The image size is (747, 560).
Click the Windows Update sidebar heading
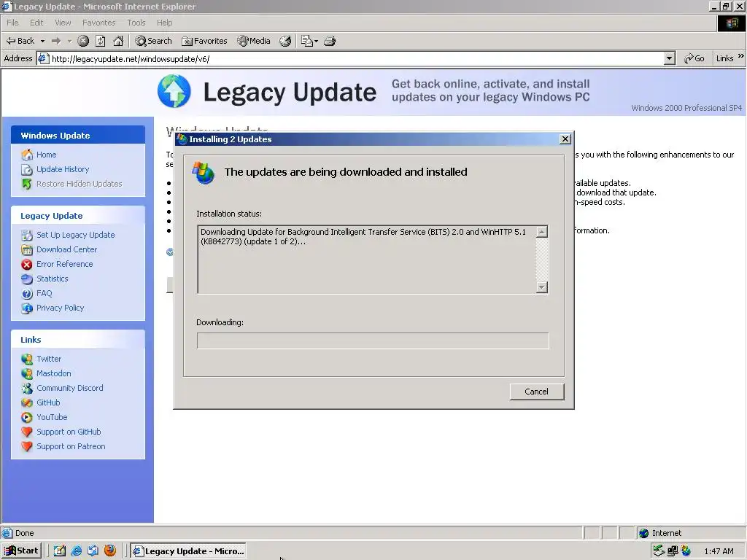tap(55, 136)
